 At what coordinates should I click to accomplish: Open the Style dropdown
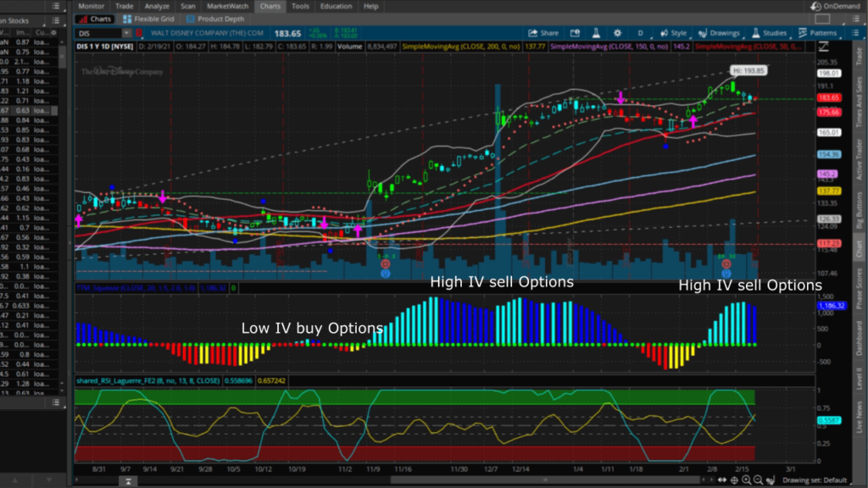(x=673, y=33)
